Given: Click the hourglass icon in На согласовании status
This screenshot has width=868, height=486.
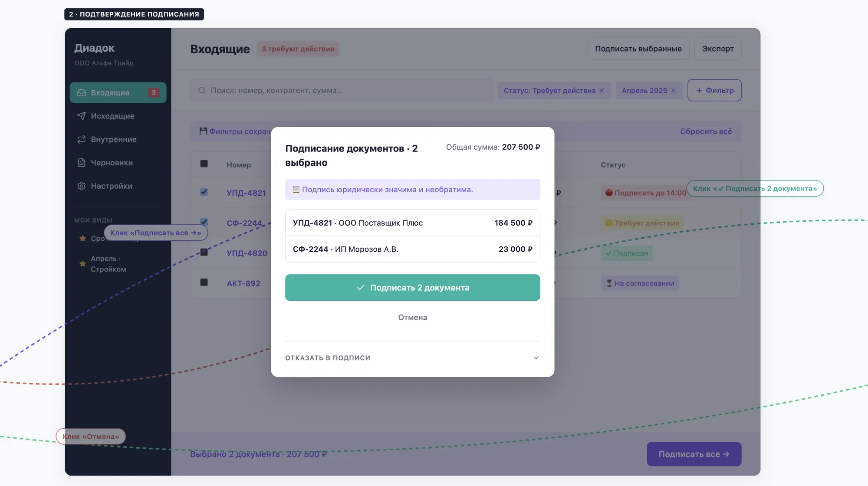Looking at the screenshot, I should [x=609, y=283].
